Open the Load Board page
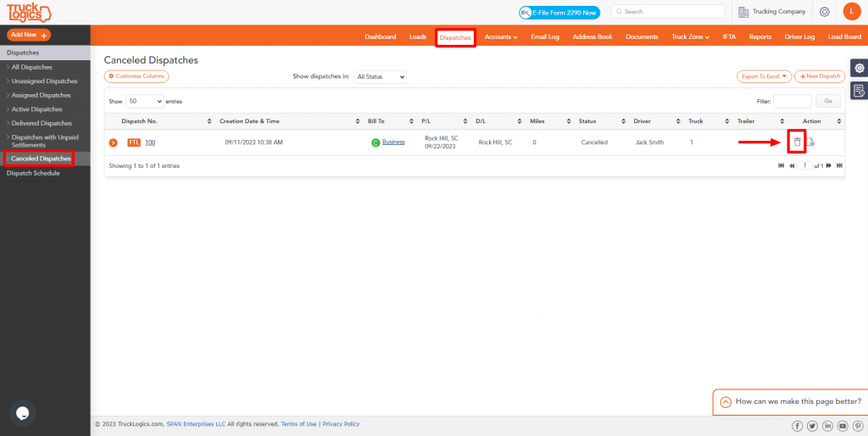 point(845,37)
